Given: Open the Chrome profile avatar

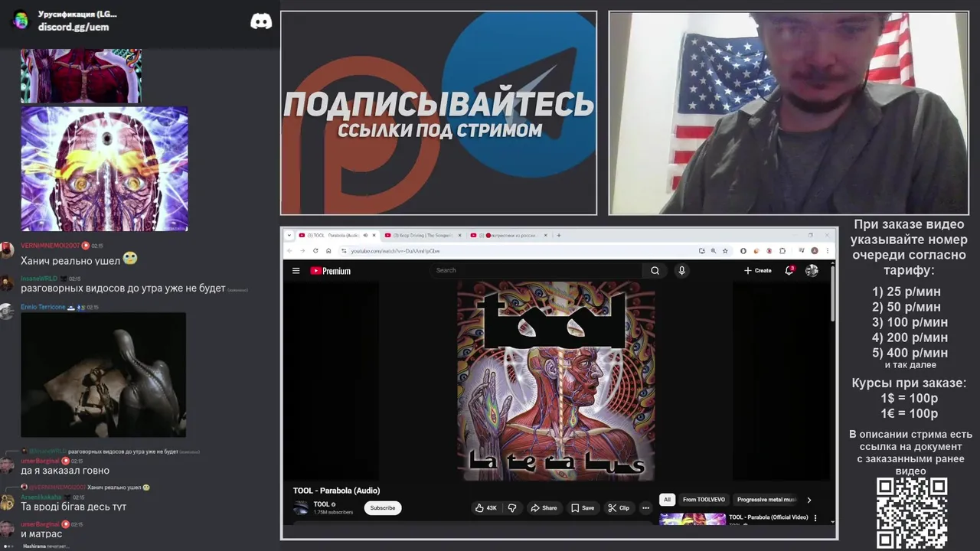Looking at the screenshot, I should tap(815, 250).
